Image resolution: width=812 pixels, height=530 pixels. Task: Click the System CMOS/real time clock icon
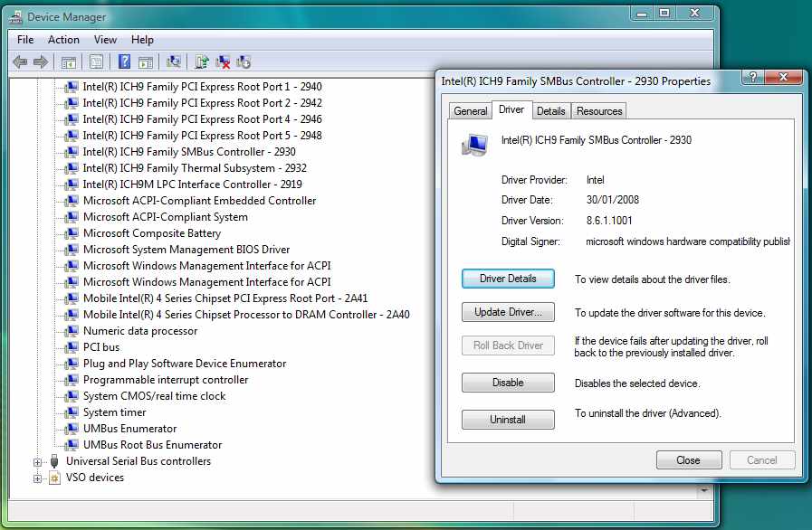(72, 396)
